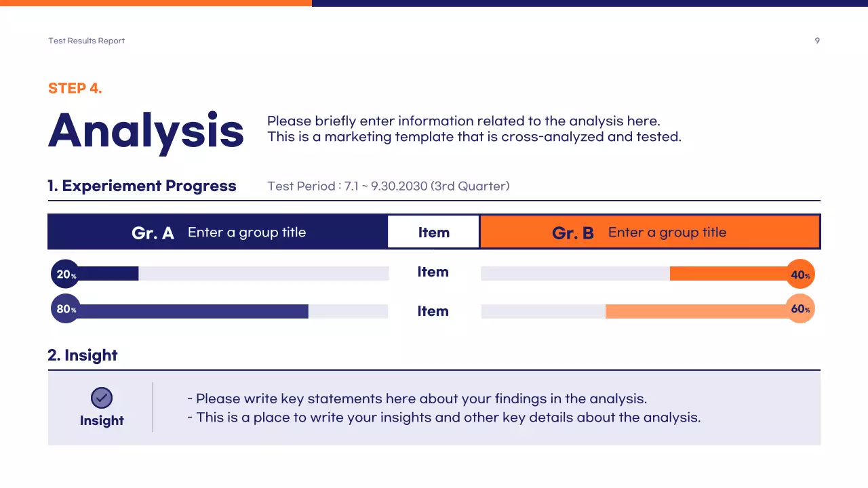Image resolution: width=868 pixels, height=488 pixels.
Task: Click the 2. Insight section heading
Action: pyautogui.click(x=83, y=355)
